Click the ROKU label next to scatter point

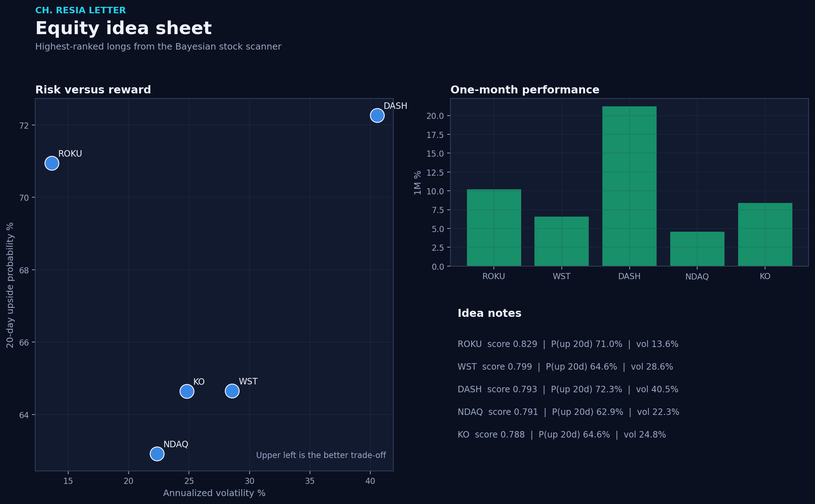[x=70, y=154]
